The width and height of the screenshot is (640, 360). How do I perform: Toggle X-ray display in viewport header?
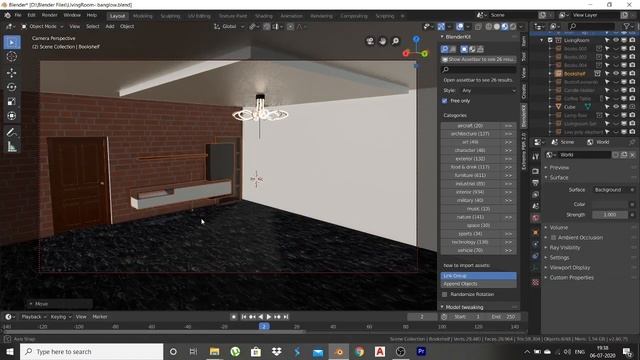tap(478, 27)
